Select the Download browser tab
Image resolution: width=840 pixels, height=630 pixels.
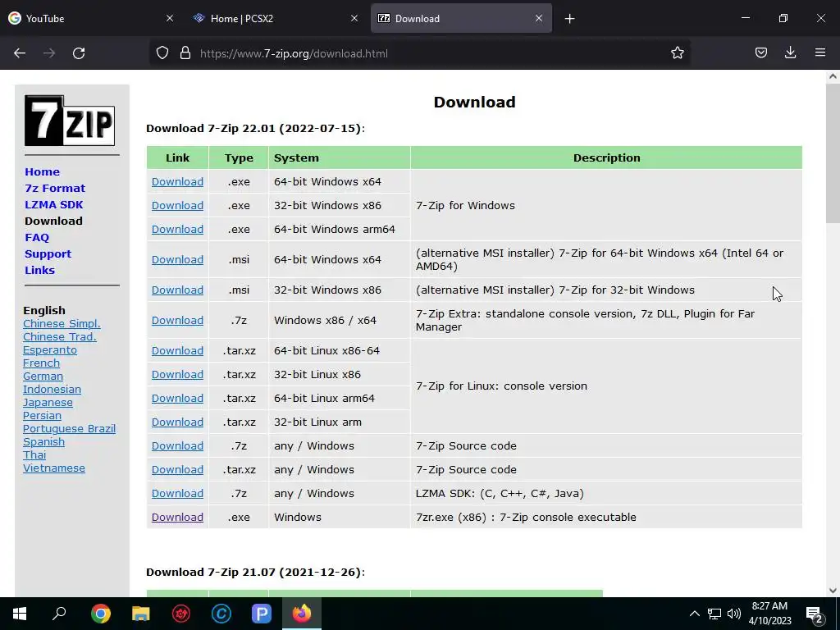[461, 18]
